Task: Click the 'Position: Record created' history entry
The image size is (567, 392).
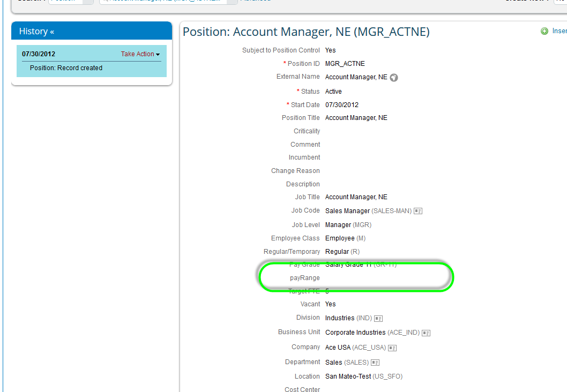Action: click(x=66, y=68)
